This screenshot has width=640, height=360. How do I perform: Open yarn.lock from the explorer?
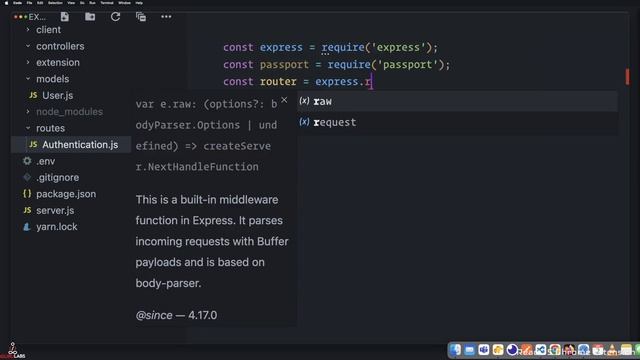[57, 227]
